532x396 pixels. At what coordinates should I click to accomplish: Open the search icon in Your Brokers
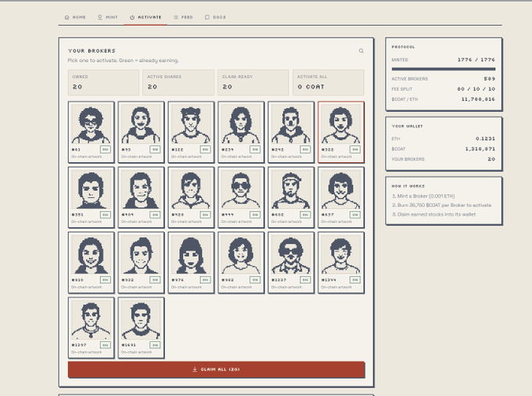[361, 51]
